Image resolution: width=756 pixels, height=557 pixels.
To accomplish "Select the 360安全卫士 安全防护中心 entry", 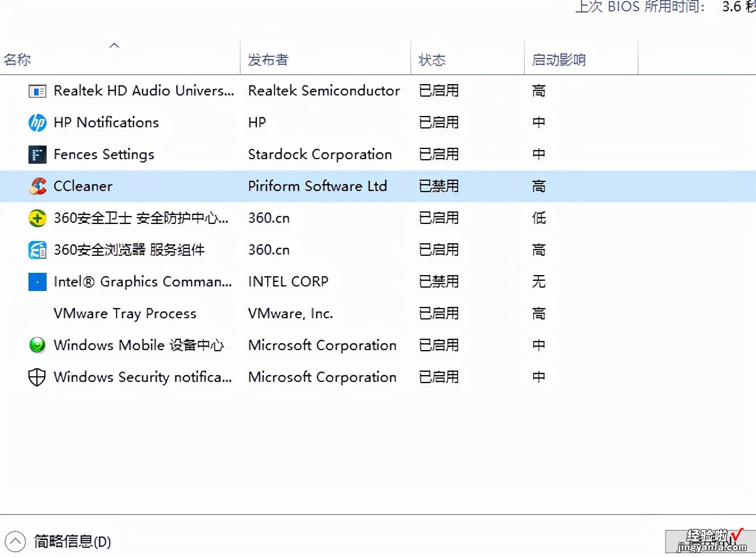I will coord(141,218).
